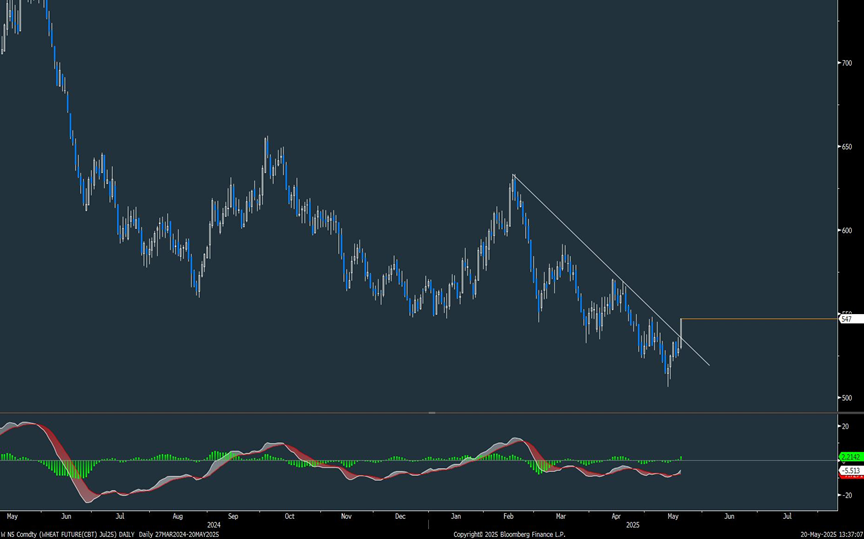The image size is (864, 539).
Task: Click the Jan month label
Action: 456,516
